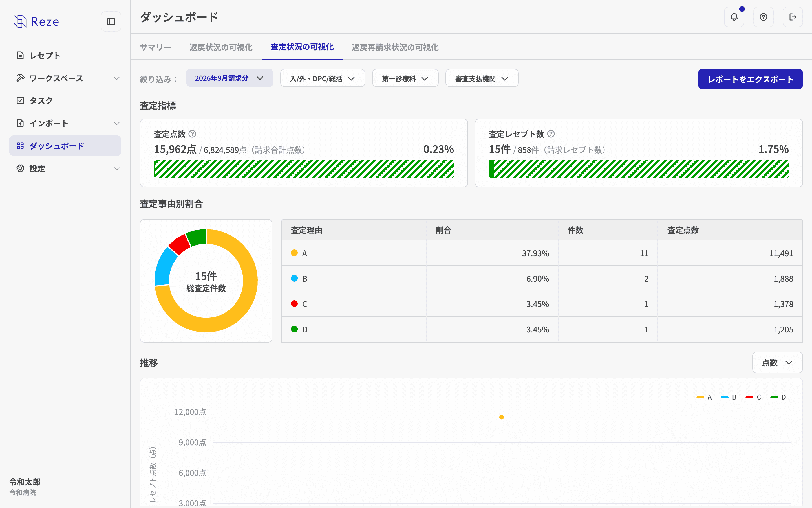Click info icon next to 査定レセプト数
812x508 pixels.
[551, 134]
